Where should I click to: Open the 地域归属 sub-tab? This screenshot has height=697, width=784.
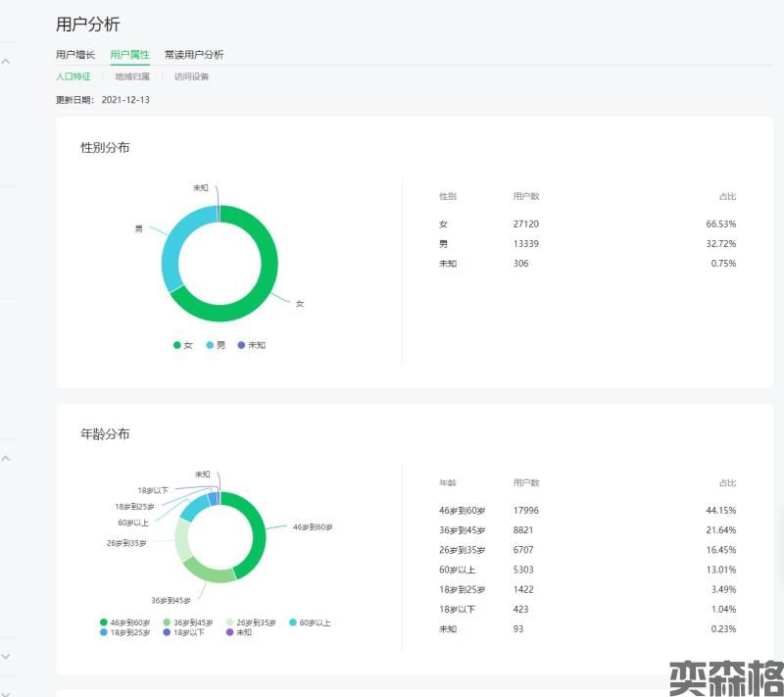point(132,76)
